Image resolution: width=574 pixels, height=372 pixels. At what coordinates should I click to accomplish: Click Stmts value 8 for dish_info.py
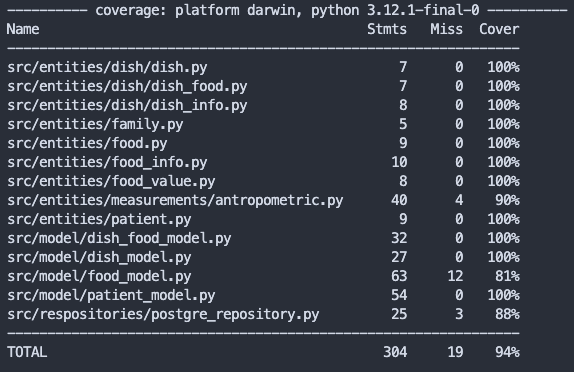pyautogui.click(x=403, y=105)
